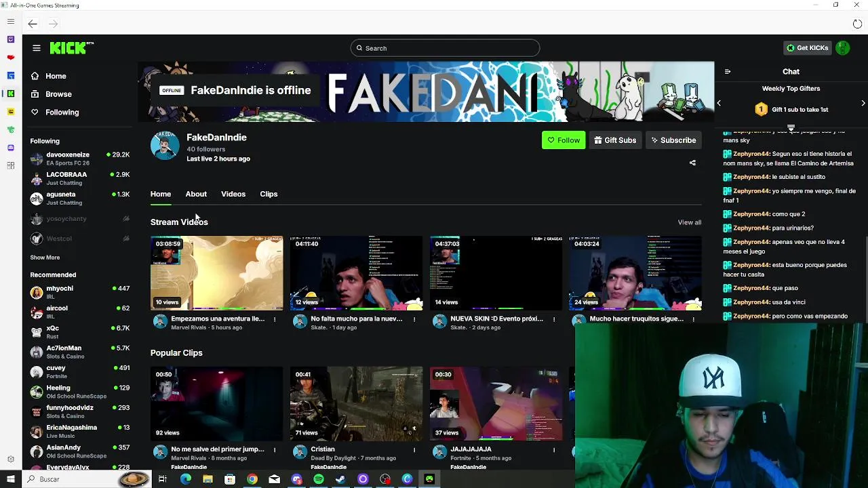Image resolution: width=868 pixels, height=488 pixels.
Task: Click the Subscribe button
Action: (673, 140)
